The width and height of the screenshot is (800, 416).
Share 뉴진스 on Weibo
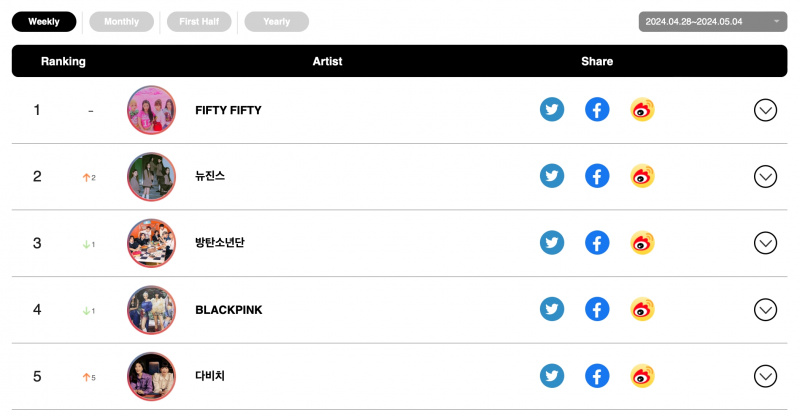click(x=642, y=176)
